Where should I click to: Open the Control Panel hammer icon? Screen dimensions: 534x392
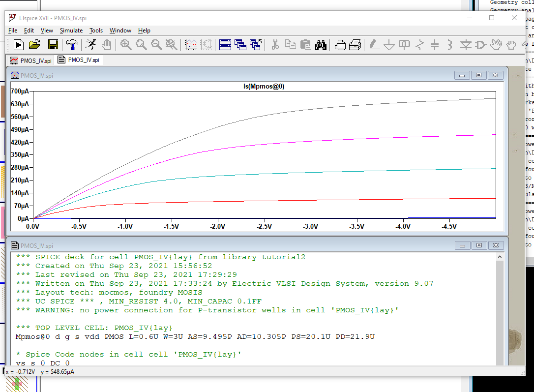click(x=72, y=45)
